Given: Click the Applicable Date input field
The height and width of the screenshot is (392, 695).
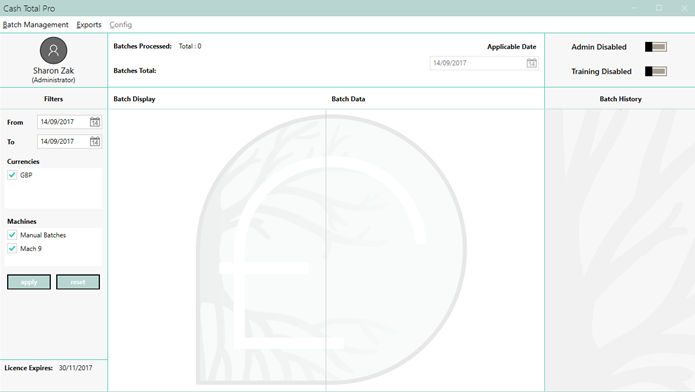Looking at the screenshot, I should (x=484, y=63).
